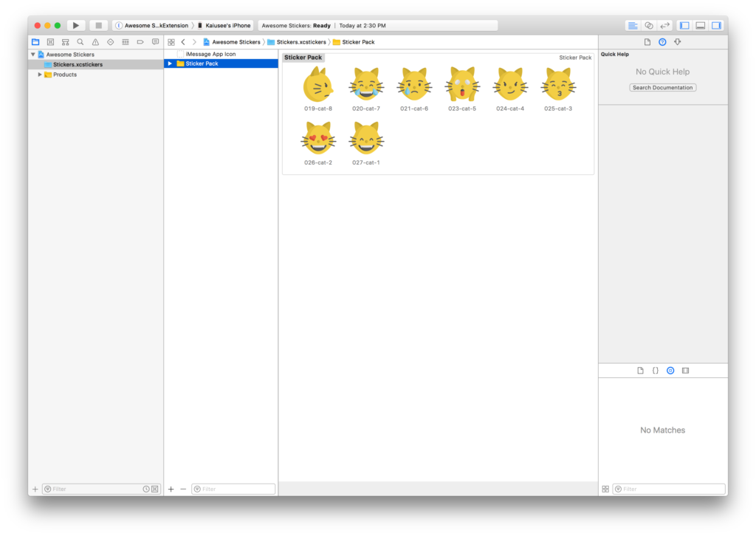Stop the running scheme
This screenshot has width=756, height=536.
point(98,26)
